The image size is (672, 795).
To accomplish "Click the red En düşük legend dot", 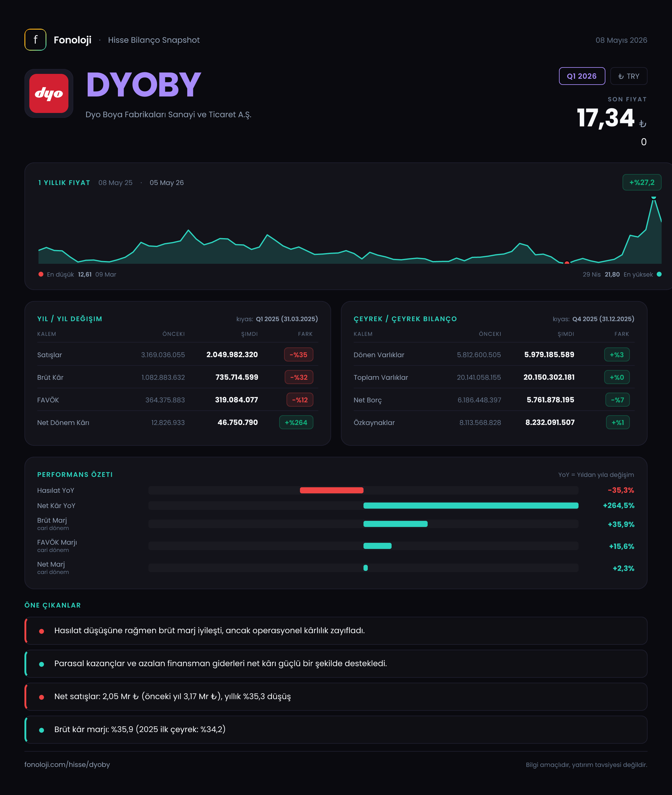I will [x=41, y=274].
